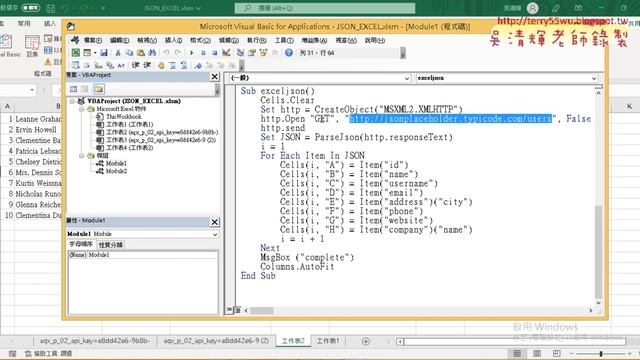
Task: Click the Paste clipboard icon
Action: click(141, 53)
